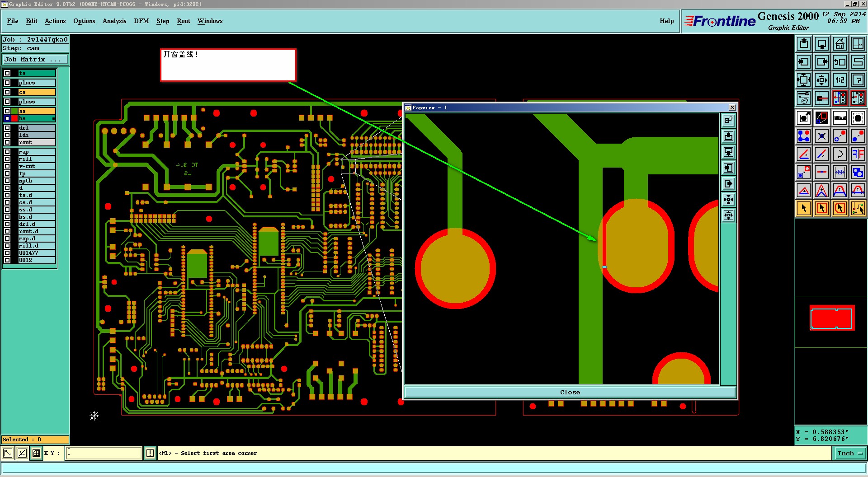Click the red board overview thumbnail

click(x=832, y=318)
